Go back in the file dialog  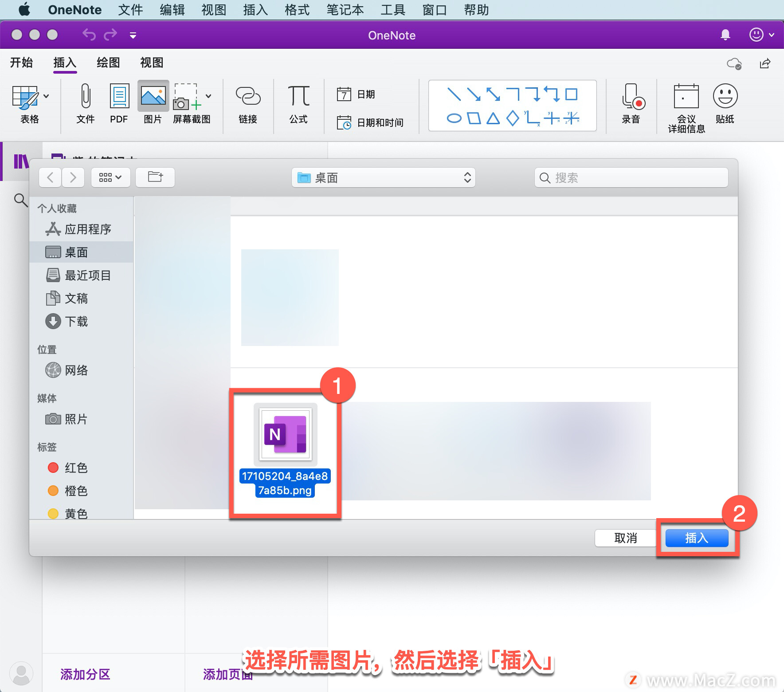(50, 177)
